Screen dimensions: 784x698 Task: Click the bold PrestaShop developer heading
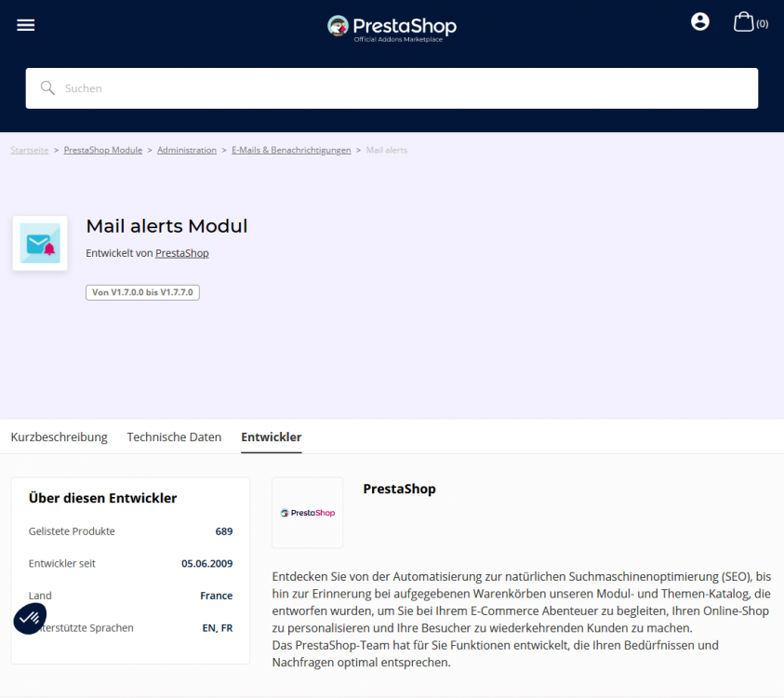point(399,488)
